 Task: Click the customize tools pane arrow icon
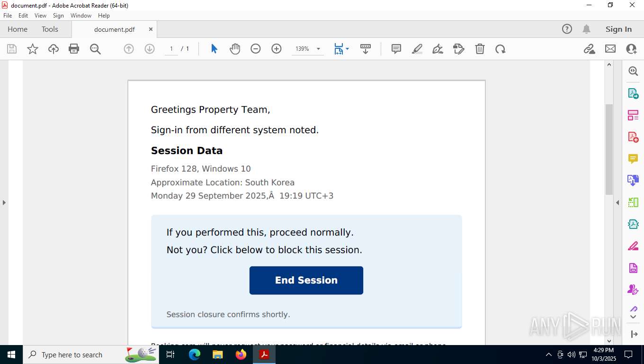(634, 334)
